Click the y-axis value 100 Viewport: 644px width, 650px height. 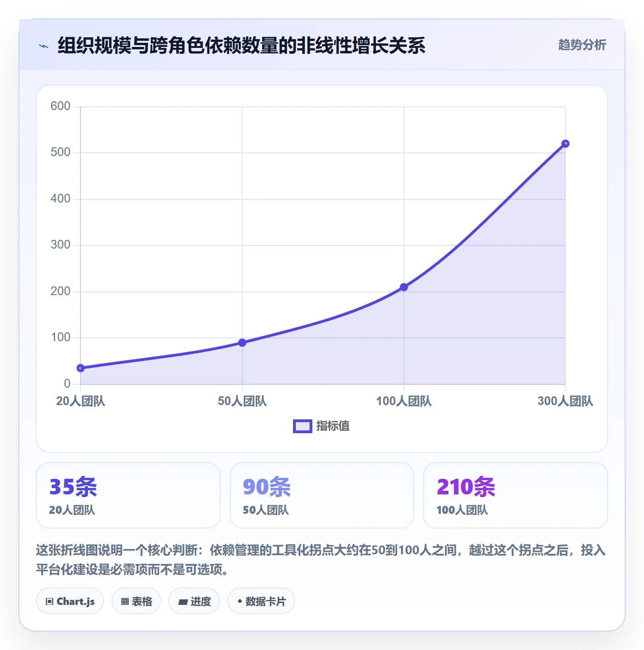60,337
